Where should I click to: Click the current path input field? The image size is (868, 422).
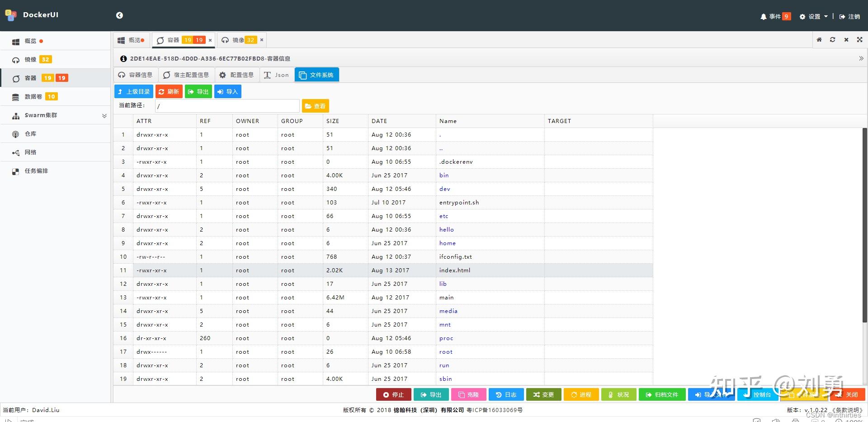(x=226, y=105)
